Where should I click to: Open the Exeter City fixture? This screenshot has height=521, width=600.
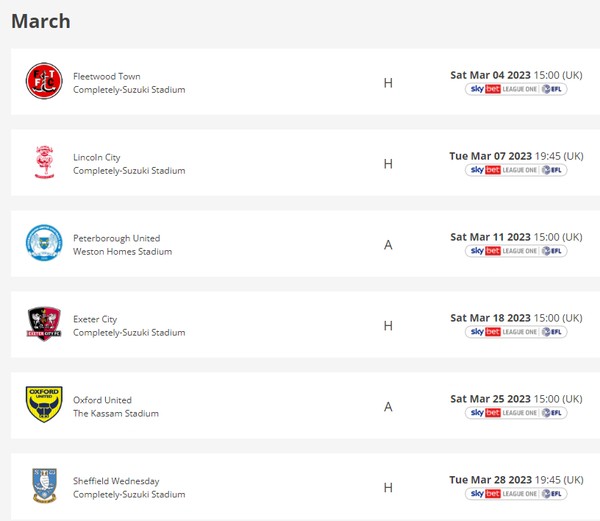coord(95,319)
